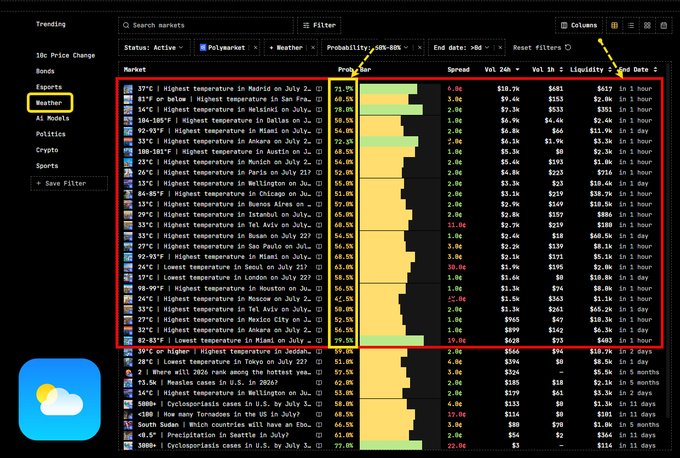Focus the Search markets input field
680x458 pixels.
(x=206, y=26)
